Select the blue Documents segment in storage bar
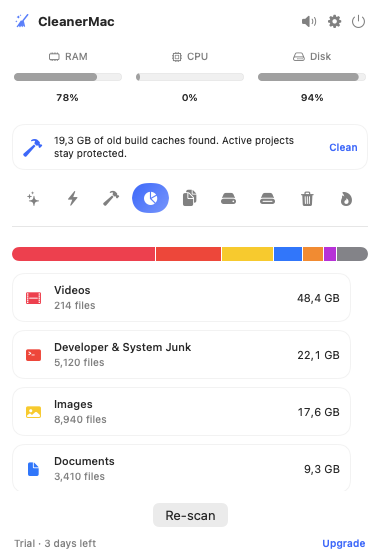 (288, 254)
